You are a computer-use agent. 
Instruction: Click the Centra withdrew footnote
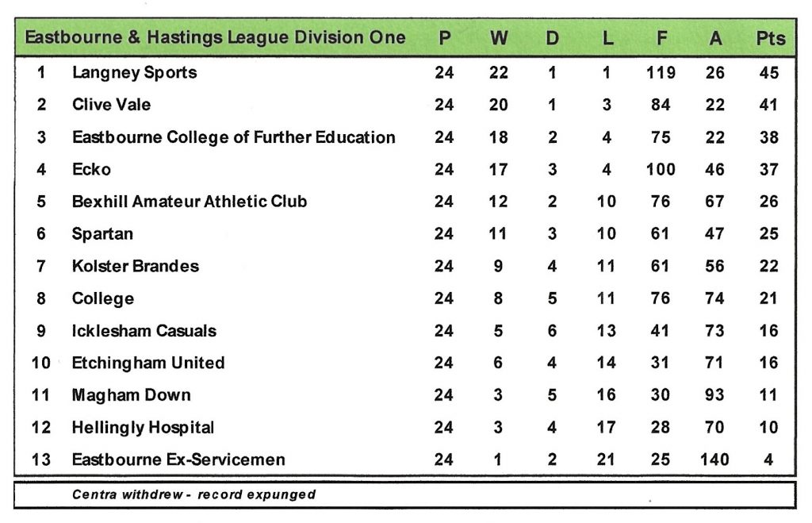193,494
